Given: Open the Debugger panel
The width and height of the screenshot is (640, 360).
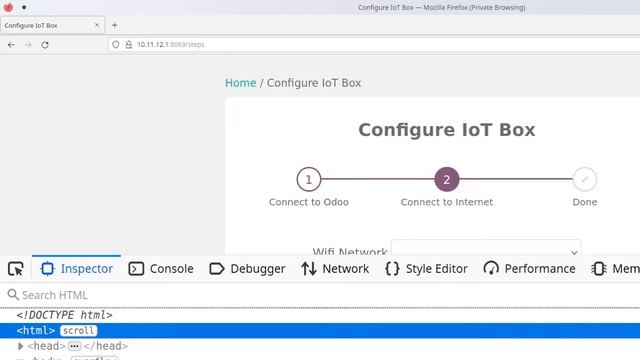Looking at the screenshot, I should [x=247, y=269].
